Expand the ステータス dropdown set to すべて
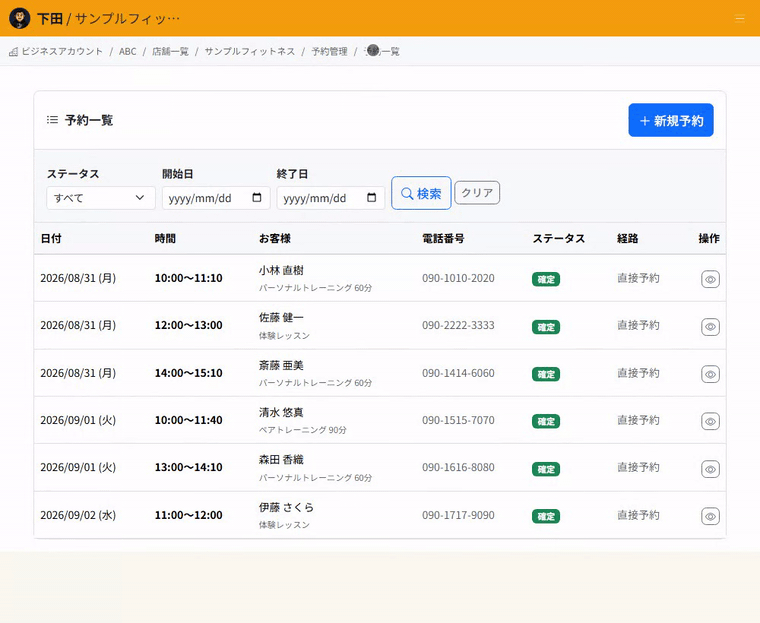This screenshot has width=760, height=623. (101, 198)
